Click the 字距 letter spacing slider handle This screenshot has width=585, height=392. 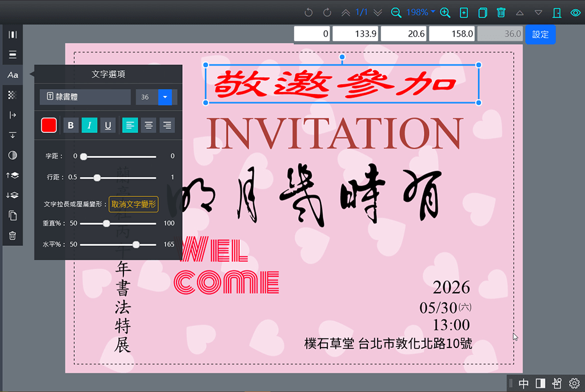(84, 156)
